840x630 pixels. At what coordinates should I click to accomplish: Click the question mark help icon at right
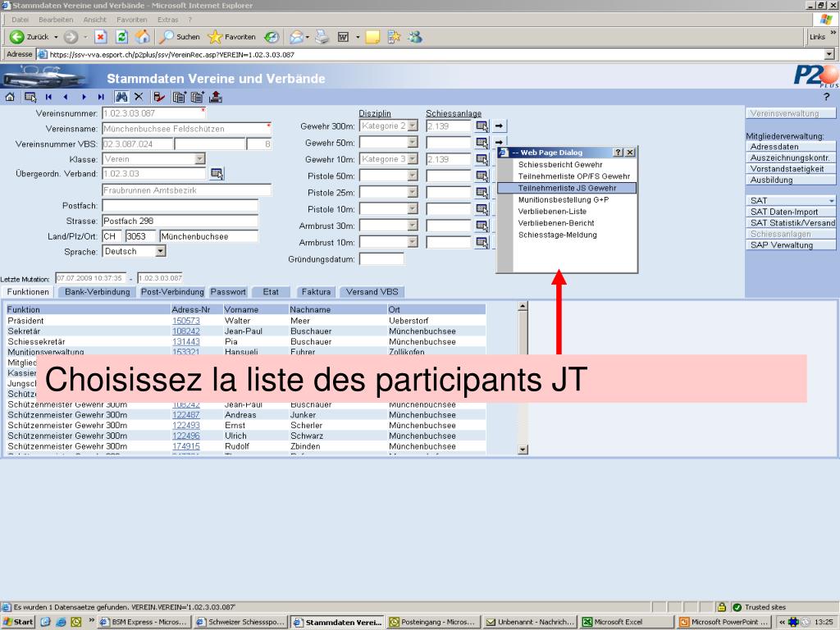point(826,97)
